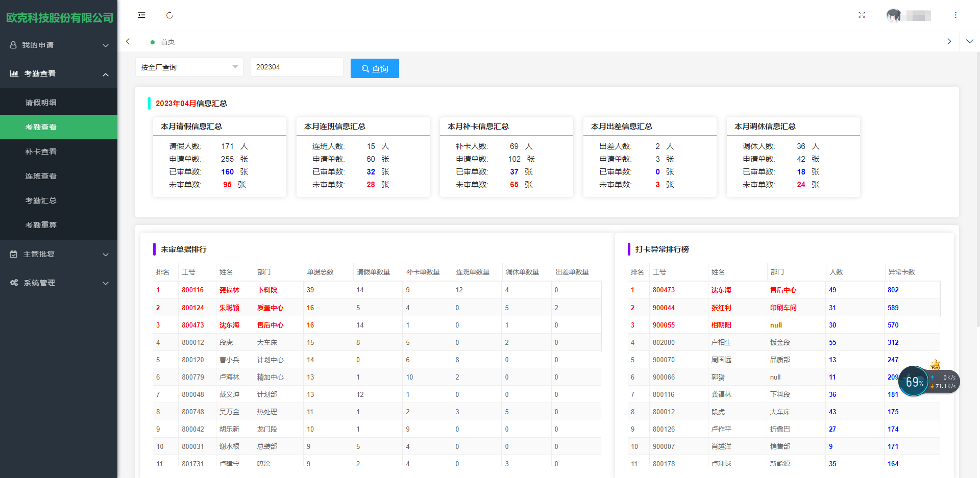Select employee ID 800124 in 未审单据排行
This screenshot has height=478, width=980.
click(x=193, y=308)
